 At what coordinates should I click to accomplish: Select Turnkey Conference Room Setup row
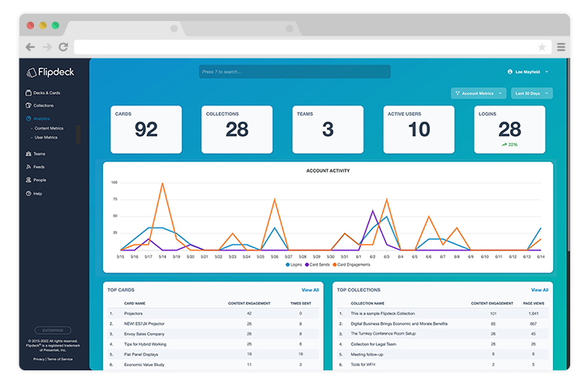pos(443,334)
